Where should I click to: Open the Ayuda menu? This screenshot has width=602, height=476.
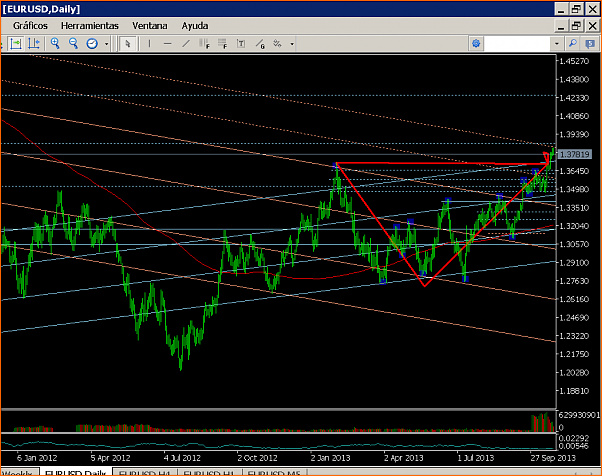[195, 26]
